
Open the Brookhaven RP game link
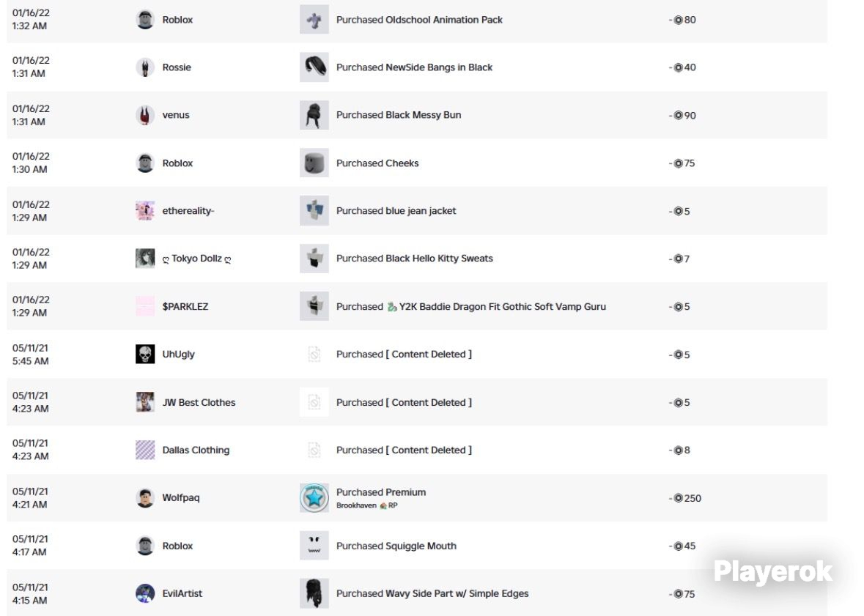pos(367,505)
